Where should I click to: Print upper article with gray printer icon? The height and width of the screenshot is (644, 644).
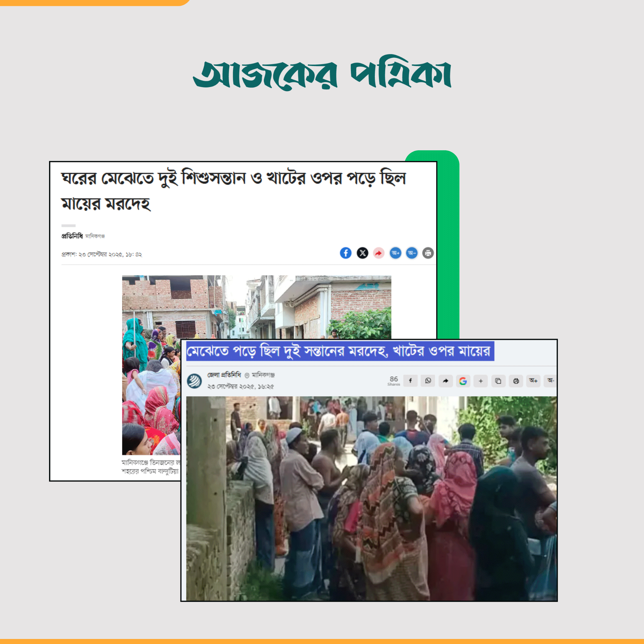428,253
